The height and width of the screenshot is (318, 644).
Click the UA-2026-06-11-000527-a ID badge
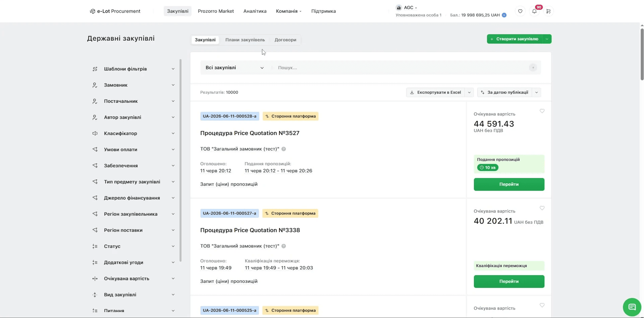click(229, 213)
